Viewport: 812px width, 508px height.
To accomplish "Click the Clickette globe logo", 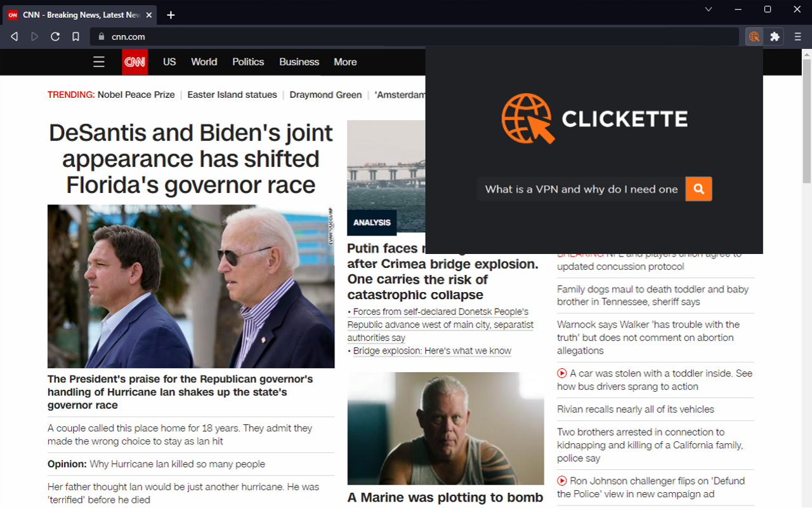I will coord(528,118).
